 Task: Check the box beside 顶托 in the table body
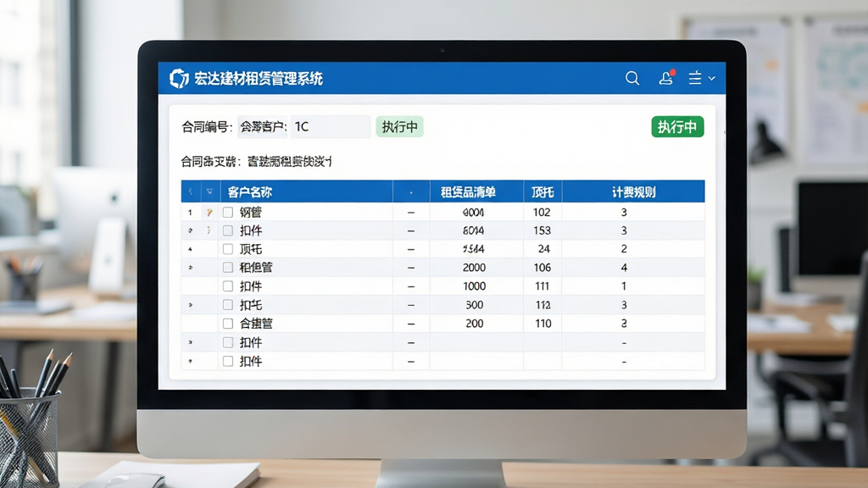[227, 249]
